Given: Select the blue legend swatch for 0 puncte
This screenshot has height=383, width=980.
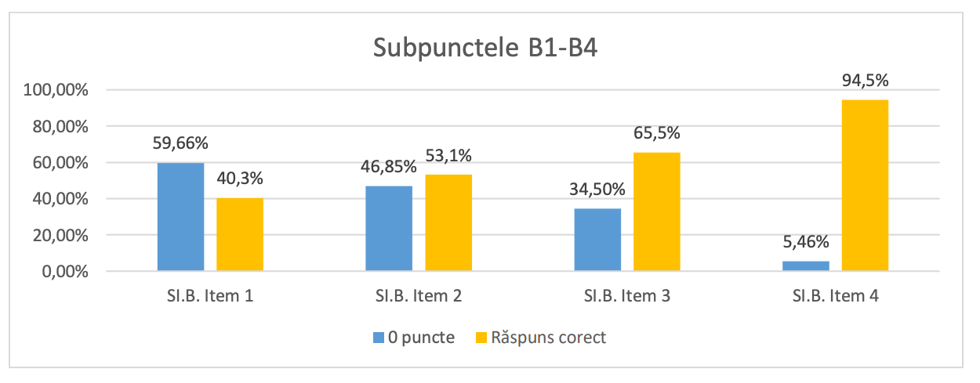Looking at the screenshot, I should 379,338.
